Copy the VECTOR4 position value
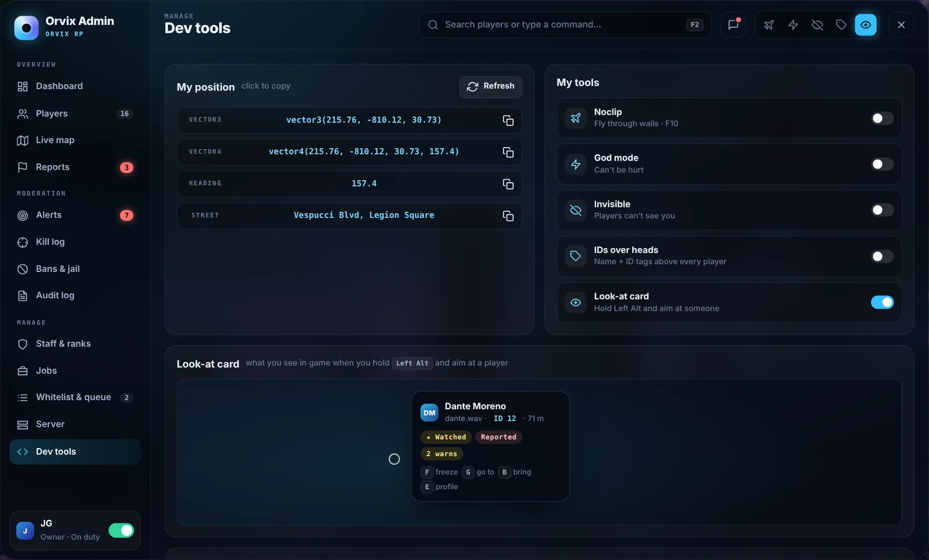Image resolution: width=929 pixels, height=560 pixels. click(x=508, y=152)
